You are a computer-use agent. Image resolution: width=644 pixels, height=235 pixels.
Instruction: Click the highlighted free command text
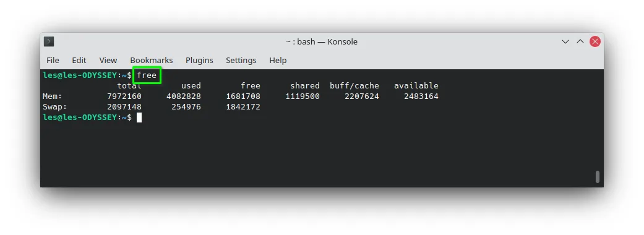[147, 75]
